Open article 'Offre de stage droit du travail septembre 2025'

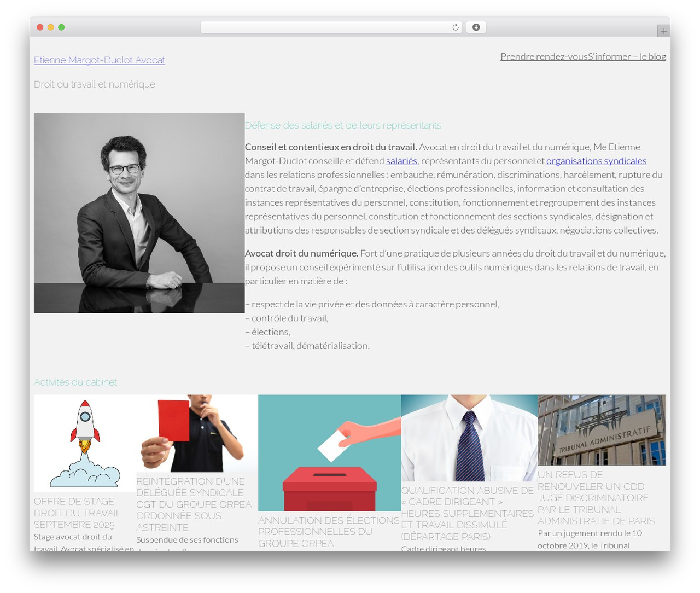78,513
